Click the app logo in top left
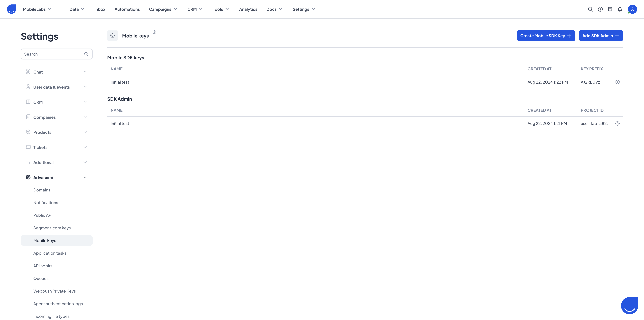The image size is (644, 320). pos(11,9)
